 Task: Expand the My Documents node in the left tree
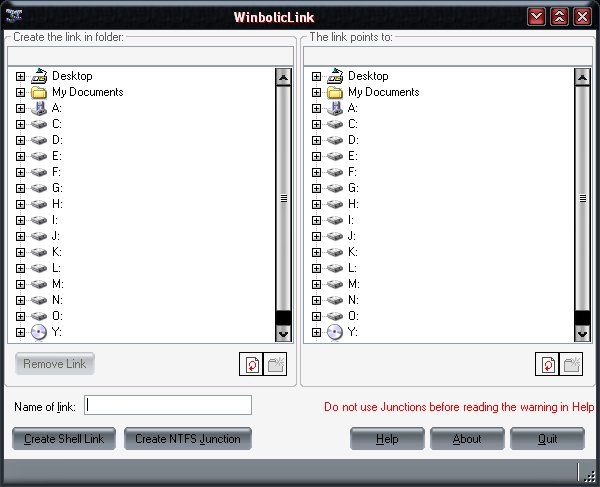pos(21,92)
